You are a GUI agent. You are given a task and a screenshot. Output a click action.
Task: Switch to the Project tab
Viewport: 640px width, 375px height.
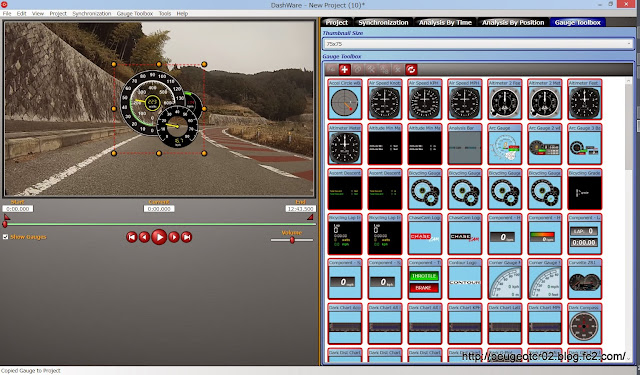tap(337, 22)
